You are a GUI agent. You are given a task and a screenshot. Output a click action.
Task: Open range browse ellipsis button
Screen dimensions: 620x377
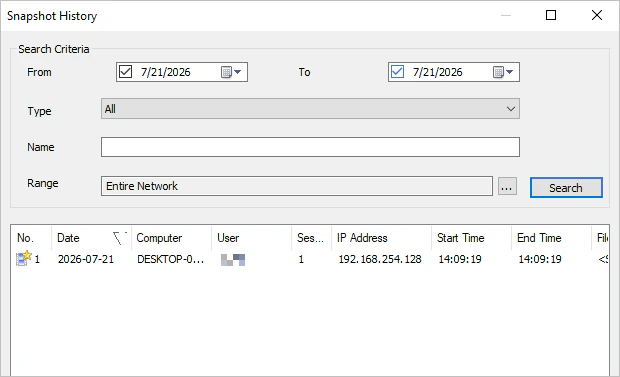pos(507,186)
